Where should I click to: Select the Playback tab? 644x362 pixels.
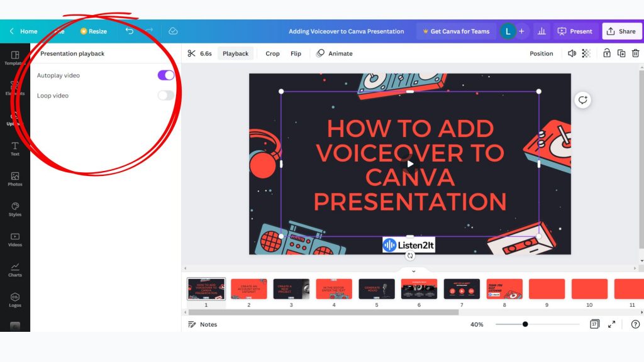235,53
